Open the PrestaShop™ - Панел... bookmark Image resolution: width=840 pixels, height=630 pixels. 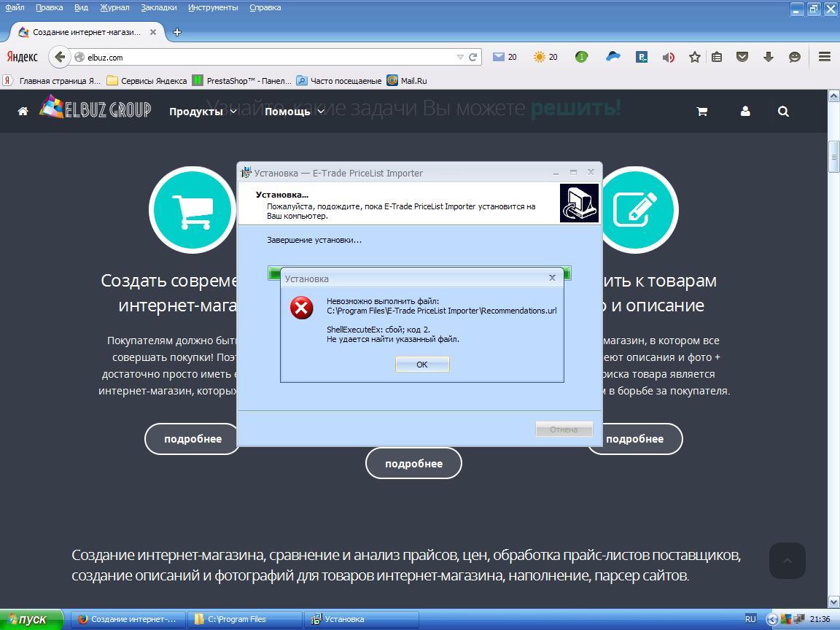pos(242,81)
